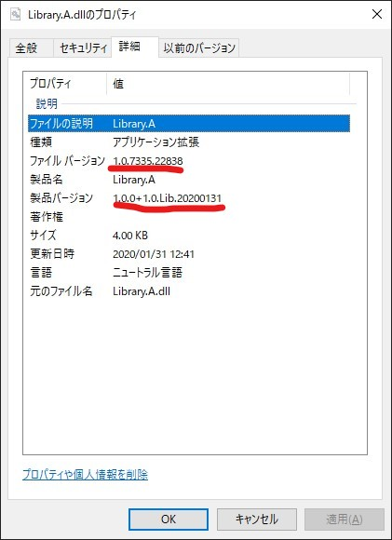Image resolution: width=392 pixels, height=540 pixels.
Task: Click the value 4.00 KB
Action: pos(130,236)
